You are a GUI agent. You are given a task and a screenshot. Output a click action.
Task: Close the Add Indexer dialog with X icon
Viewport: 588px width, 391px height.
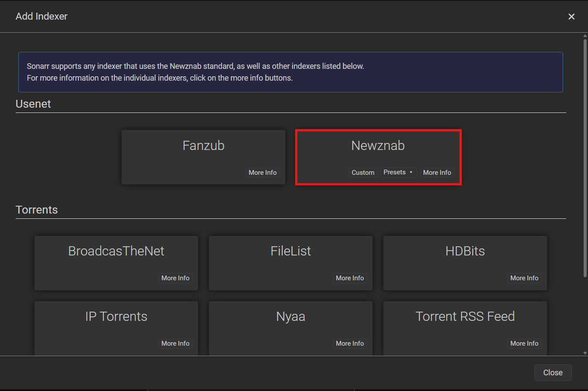coord(571,17)
